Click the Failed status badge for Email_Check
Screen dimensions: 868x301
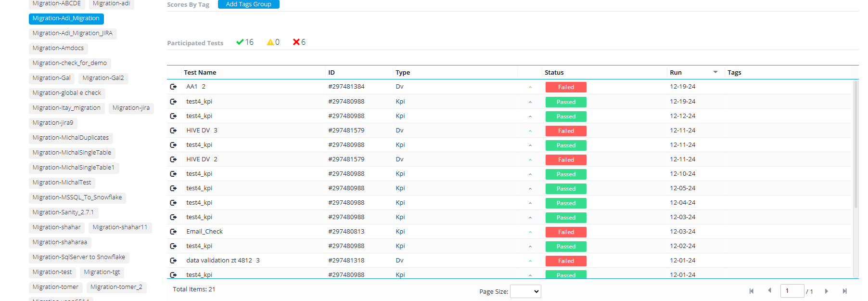(566, 232)
